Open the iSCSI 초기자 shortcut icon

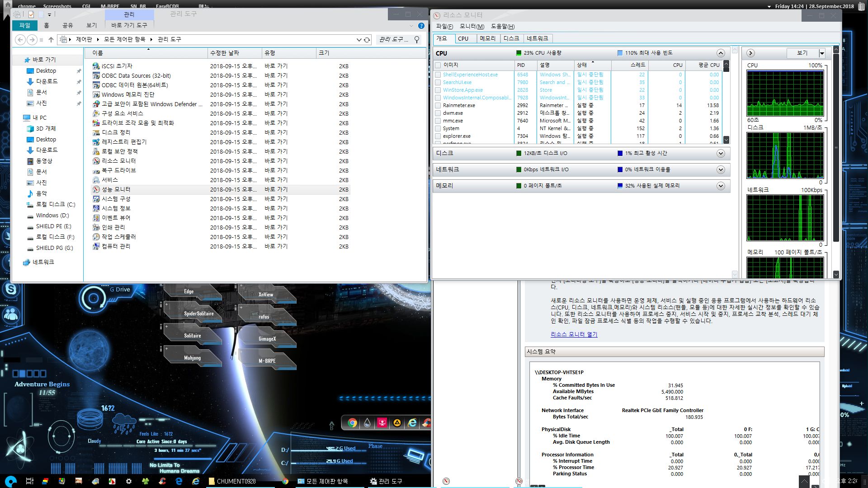(x=96, y=66)
